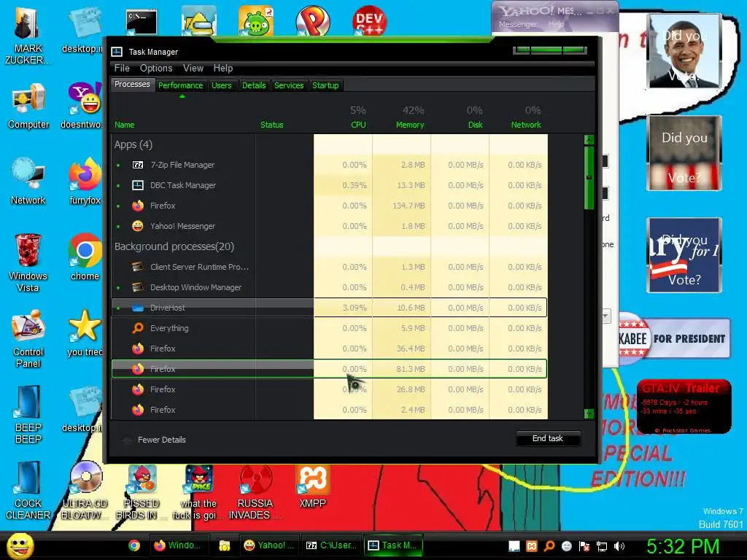Expand the Desktop Window Manager group
The width and height of the screenshot is (747, 560).
[118, 287]
